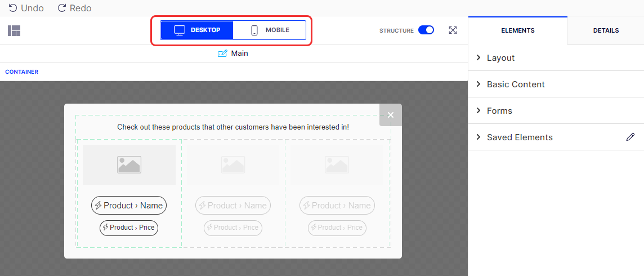
Task: Click the Main edit icon
Action: pos(222,54)
